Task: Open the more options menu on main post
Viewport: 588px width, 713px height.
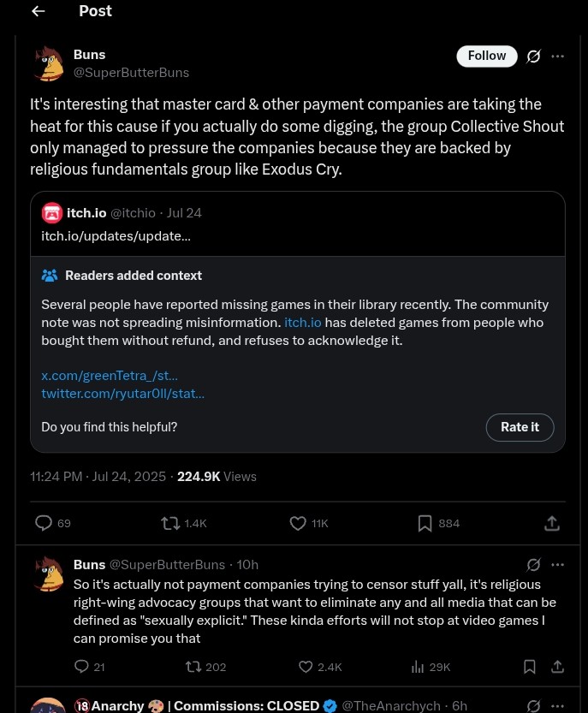Action: click(x=557, y=56)
